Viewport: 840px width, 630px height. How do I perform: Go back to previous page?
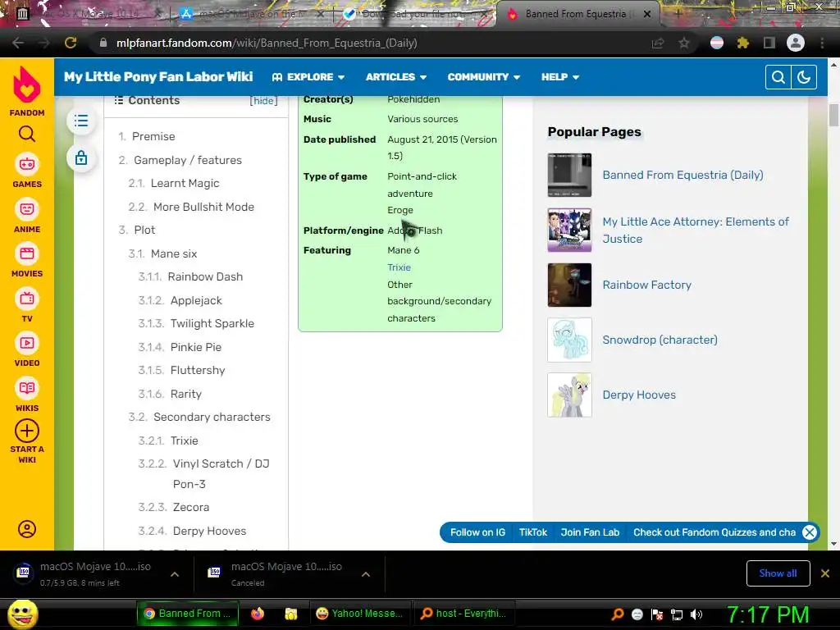18,43
